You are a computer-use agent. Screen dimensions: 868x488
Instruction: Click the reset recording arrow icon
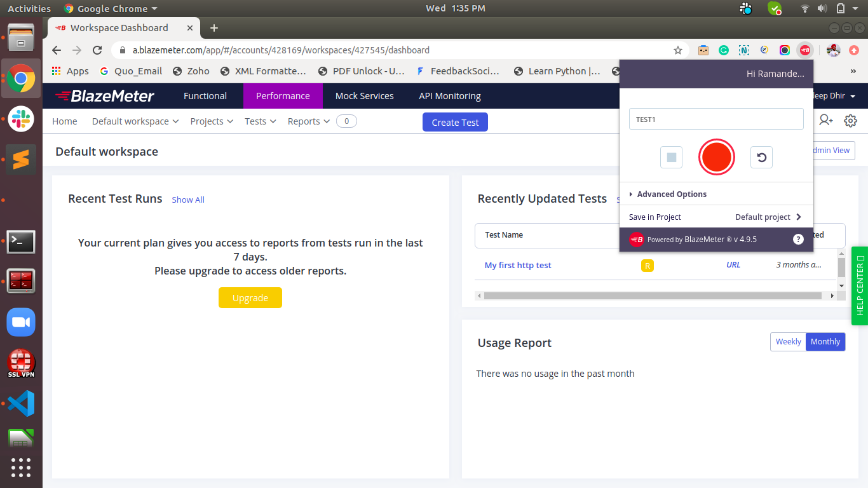click(x=761, y=158)
